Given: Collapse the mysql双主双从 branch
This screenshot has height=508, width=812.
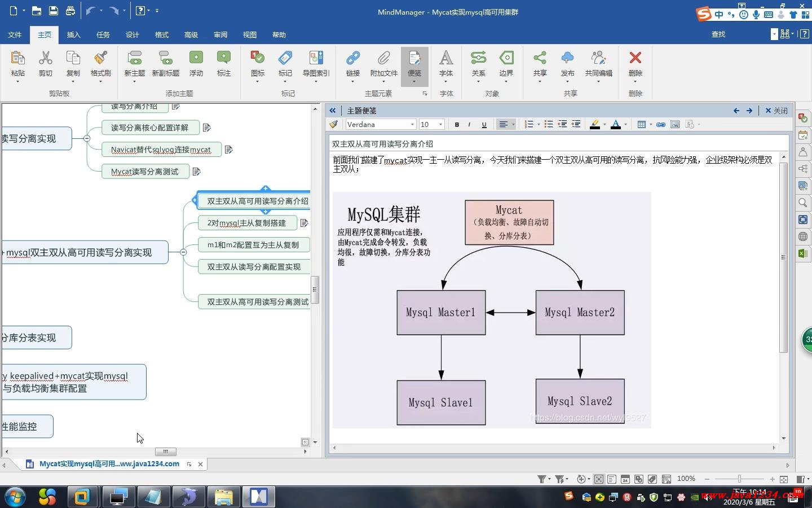Looking at the screenshot, I should pos(183,252).
